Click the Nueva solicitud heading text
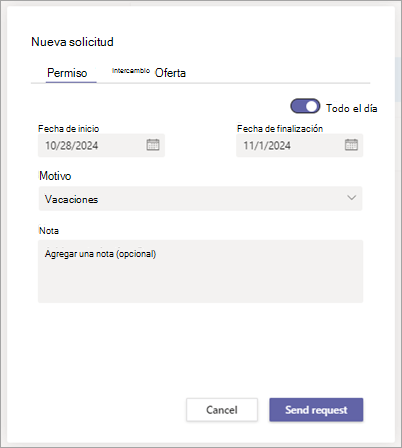402x448 pixels. point(72,42)
